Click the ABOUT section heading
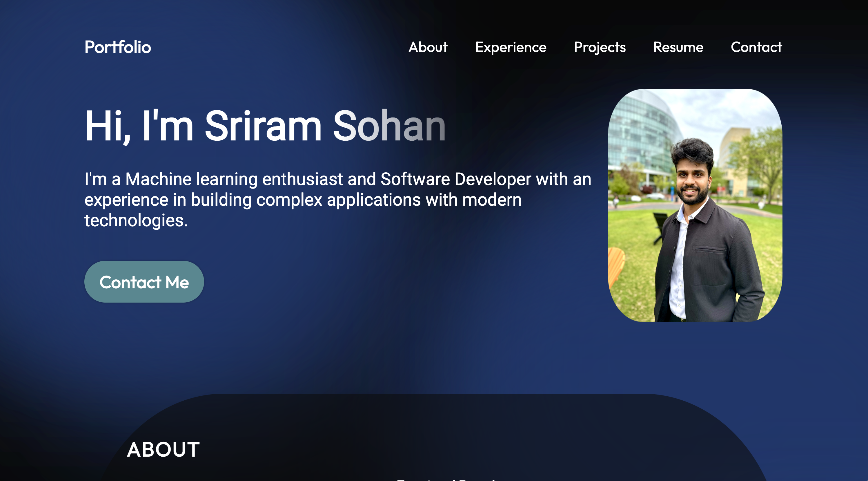 pyautogui.click(x=164, y=449)
